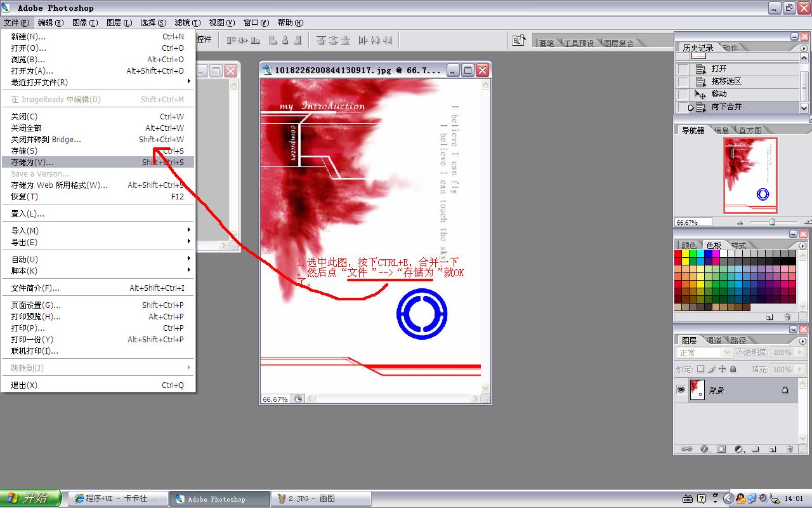This screenshot has width=812, height=508.
Task: Open the blend mode 正常 dropdown
Action: coord(705,352)
